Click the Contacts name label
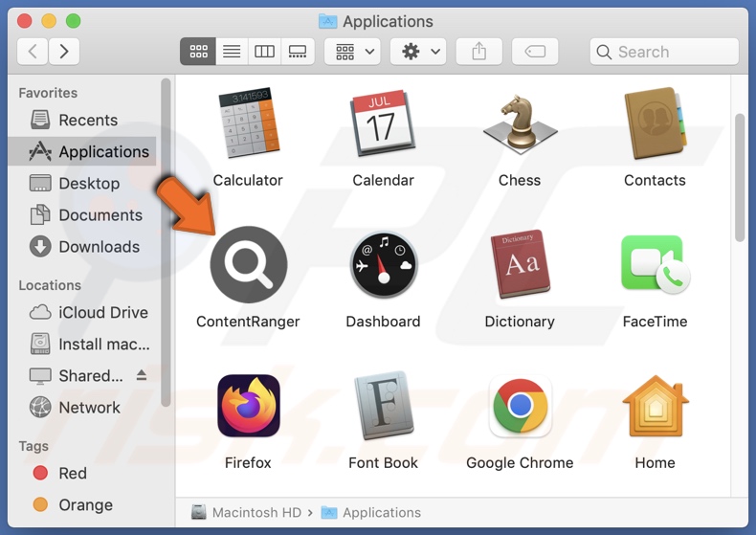The height and width of the screenshot is (535, 756). click(x=655, y=180)
